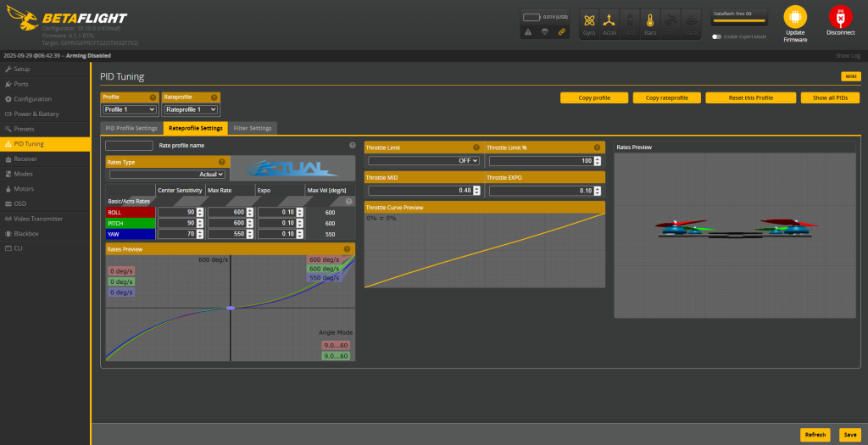Expand the Rates Type dropdown set to Actual
The width and height of the screenshot is (868, 445).
pyautogui.click(x=167, y=174)
